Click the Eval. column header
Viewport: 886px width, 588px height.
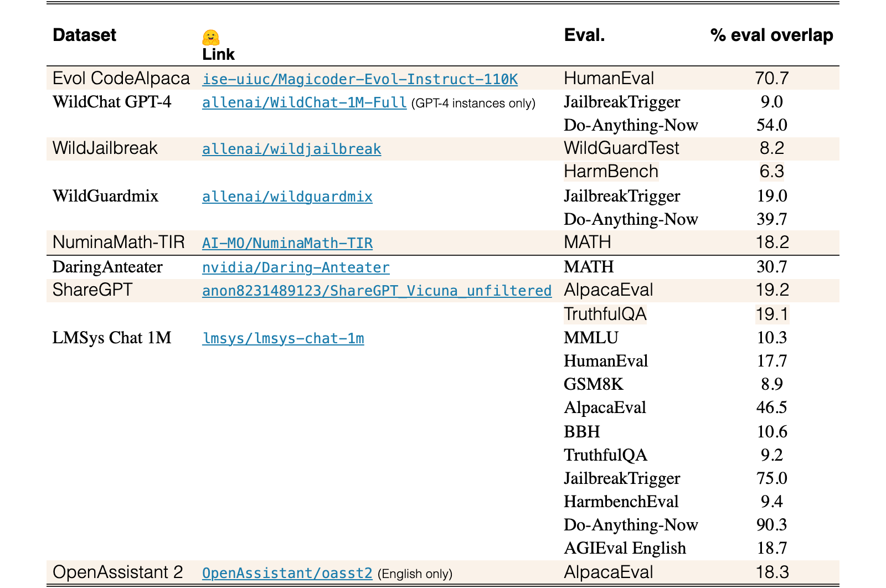point(584,35)
